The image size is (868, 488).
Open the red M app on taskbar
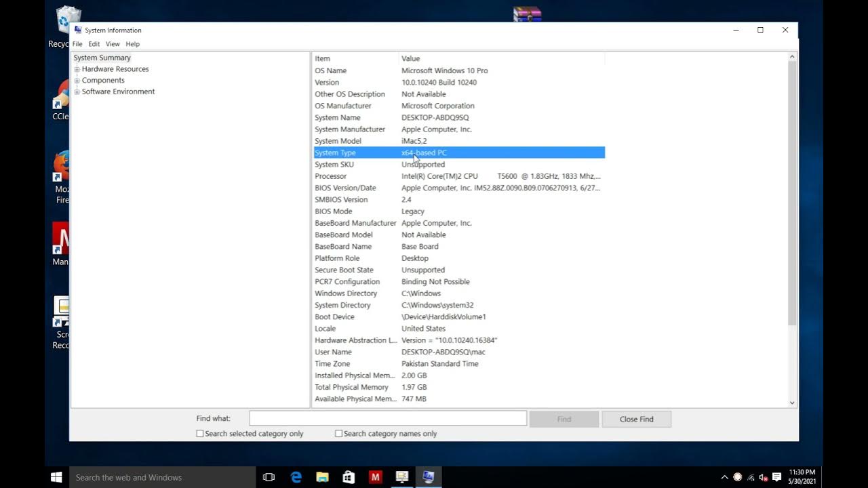pyautogui.click(x=375, y=477)
